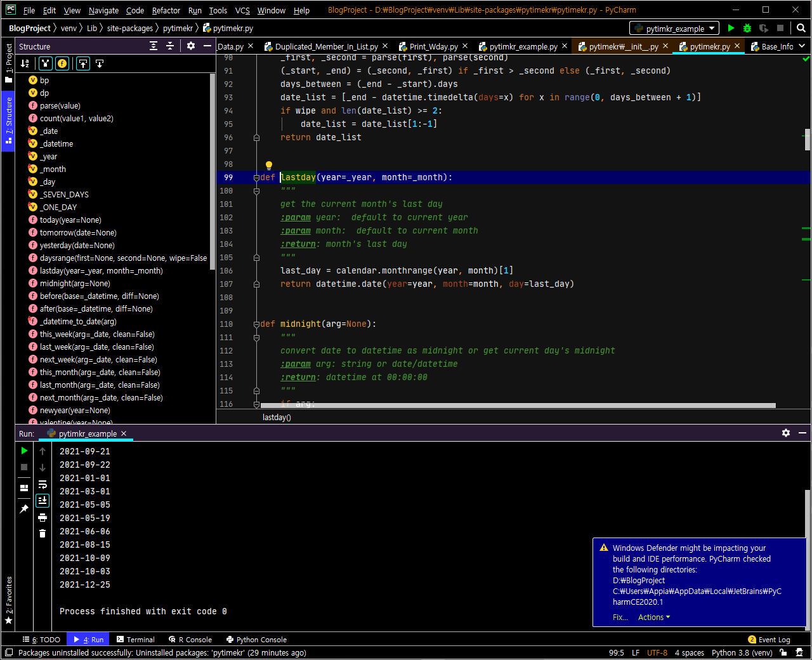Jump up the stack trace in Run output
The width and height of the screenshot is (812, 660).
[x=43, y=451]
